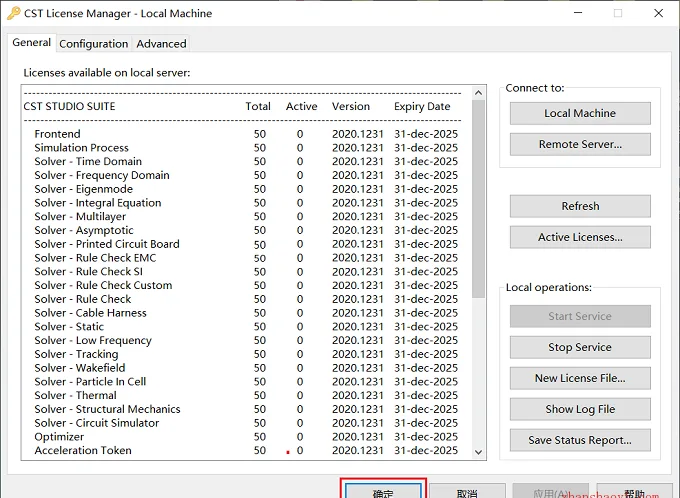
Task: Close the License Manager window
Action: click(x=658, y=13)
